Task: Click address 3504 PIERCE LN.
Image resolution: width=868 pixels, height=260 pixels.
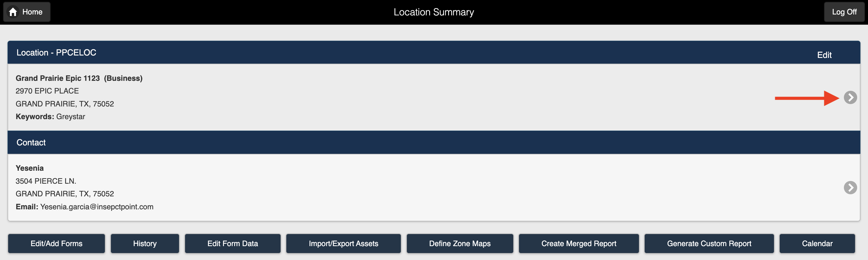Action: click(46, 181)
